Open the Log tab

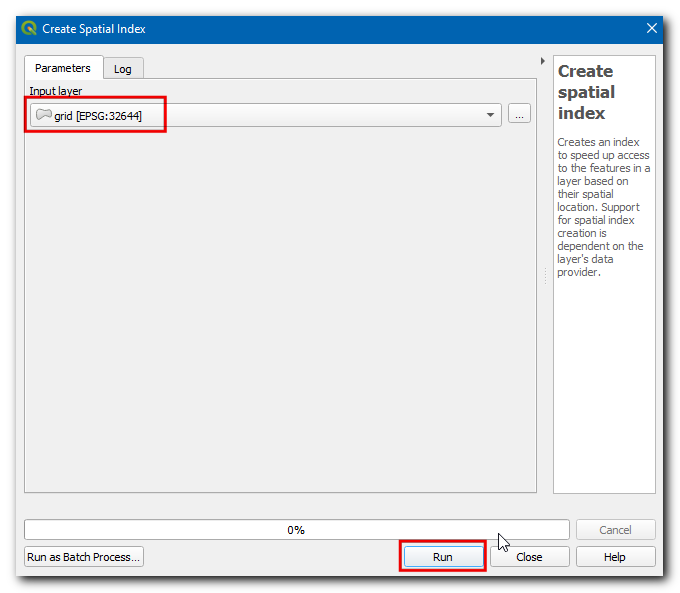122,69
